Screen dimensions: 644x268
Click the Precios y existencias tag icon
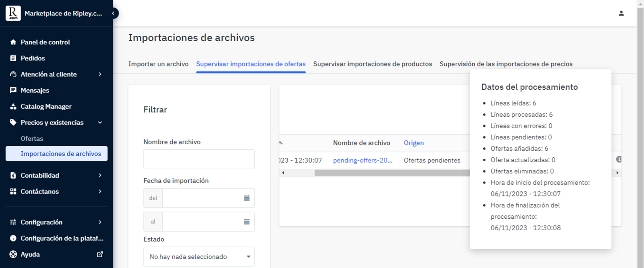pyautogui.click(x=13, y=122)
